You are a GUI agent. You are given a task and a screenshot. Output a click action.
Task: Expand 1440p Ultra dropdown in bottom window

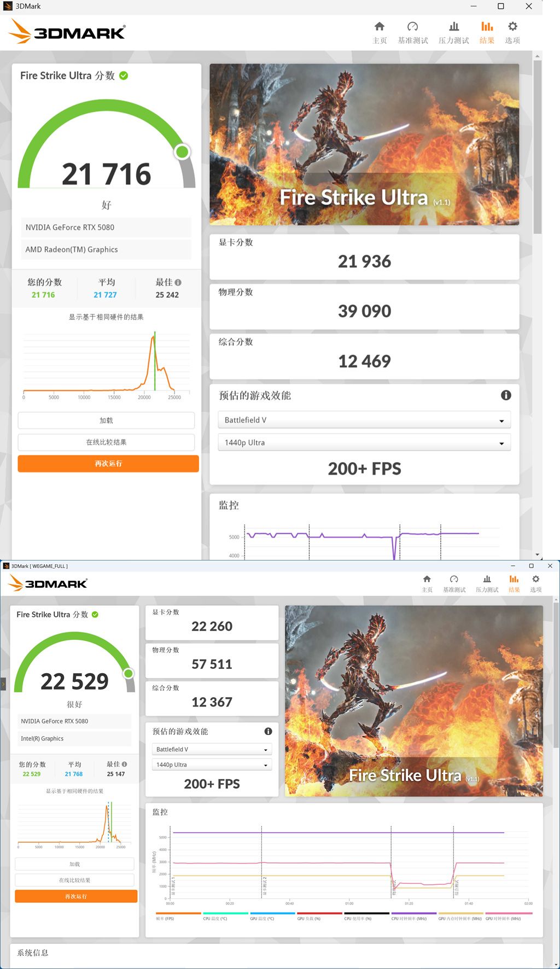[x=211, y=764]
